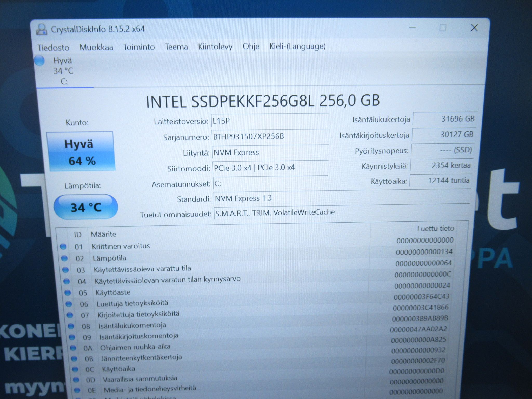Click status dot for Luettuja tietoyksiköitä
The height and width of the screenshot is (399, 532).
69,304
